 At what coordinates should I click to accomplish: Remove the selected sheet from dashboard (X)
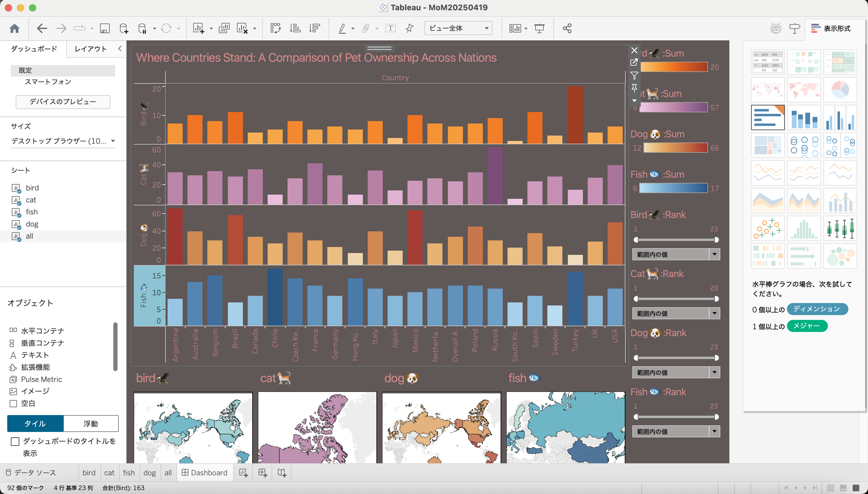coord(634,50)
